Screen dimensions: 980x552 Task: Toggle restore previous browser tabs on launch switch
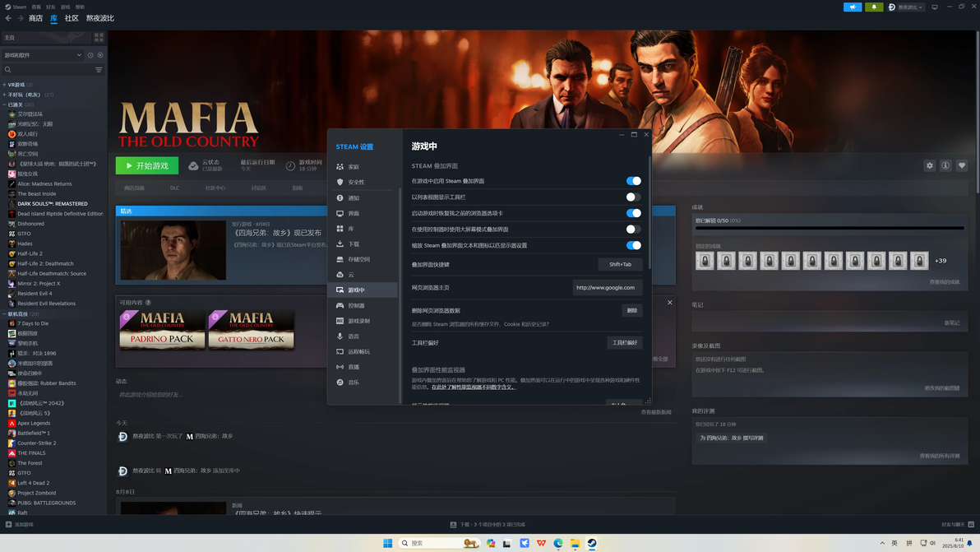pos(634,213)
